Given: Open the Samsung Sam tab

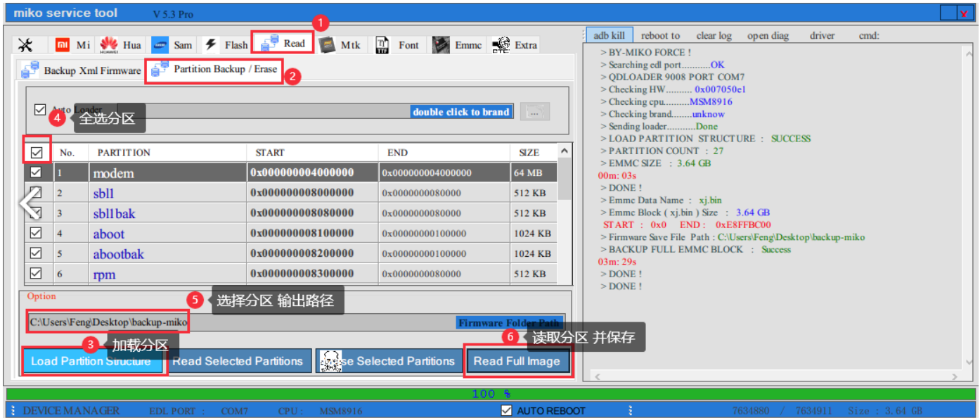Looking at the screenshot, I should pos(172,45).
